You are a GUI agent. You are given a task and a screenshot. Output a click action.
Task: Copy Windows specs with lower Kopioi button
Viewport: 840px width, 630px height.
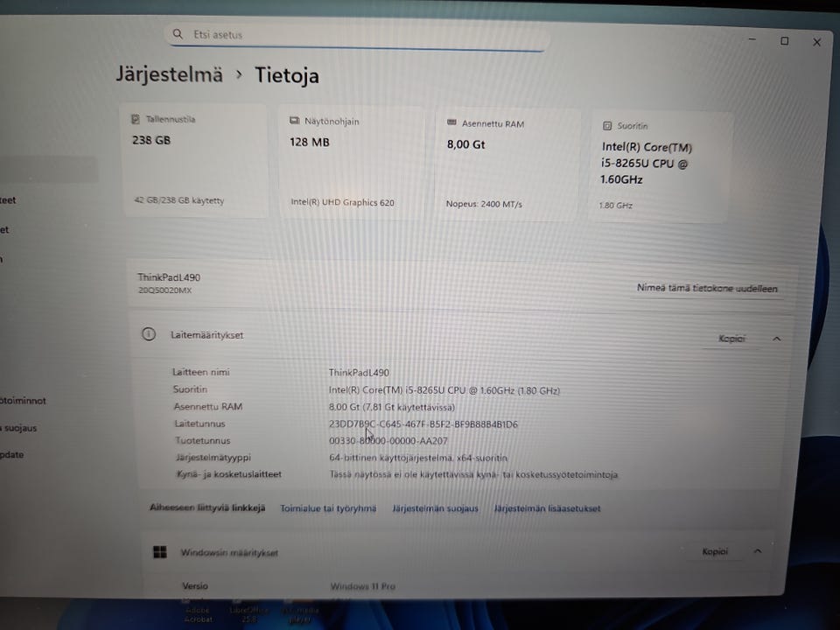(x=715, y=551)
